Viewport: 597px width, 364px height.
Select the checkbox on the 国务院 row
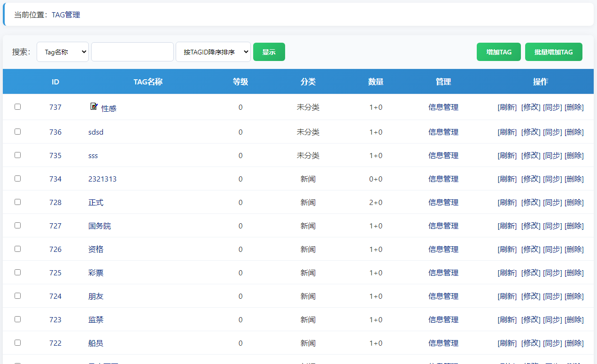coord(17,225)
